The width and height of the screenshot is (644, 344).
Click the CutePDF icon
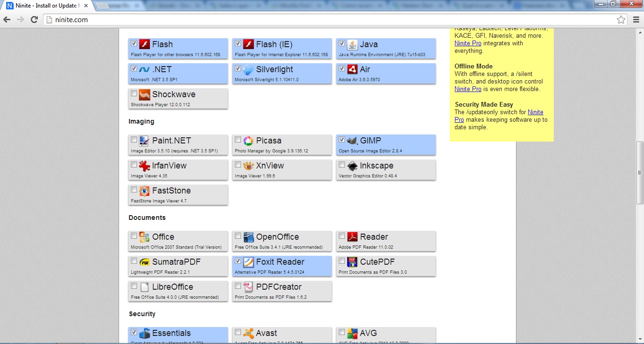point(352,262)
